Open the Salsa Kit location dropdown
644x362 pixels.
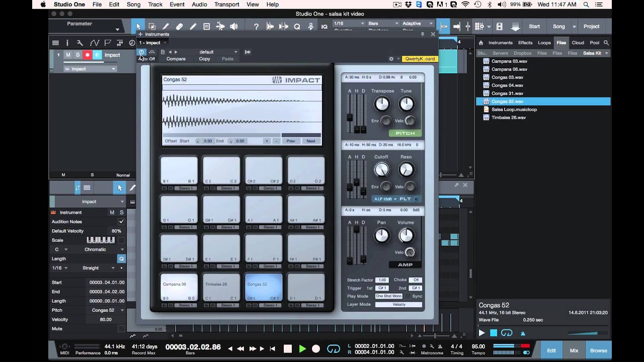[595, 53]
